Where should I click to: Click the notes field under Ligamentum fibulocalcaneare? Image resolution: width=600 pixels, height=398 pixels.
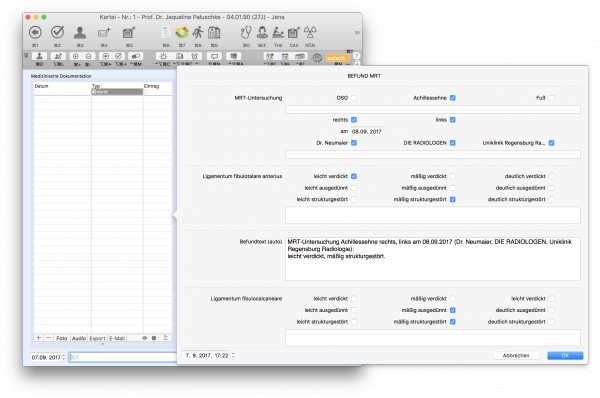(433, 338)
